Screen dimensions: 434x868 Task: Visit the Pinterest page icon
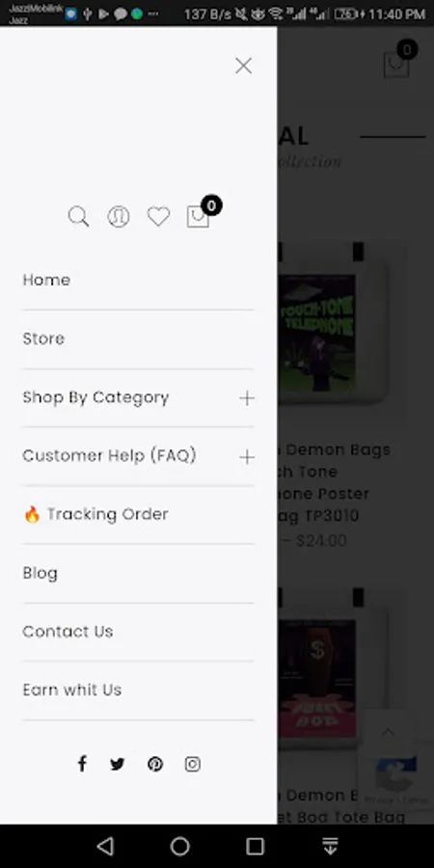[155, 765]
